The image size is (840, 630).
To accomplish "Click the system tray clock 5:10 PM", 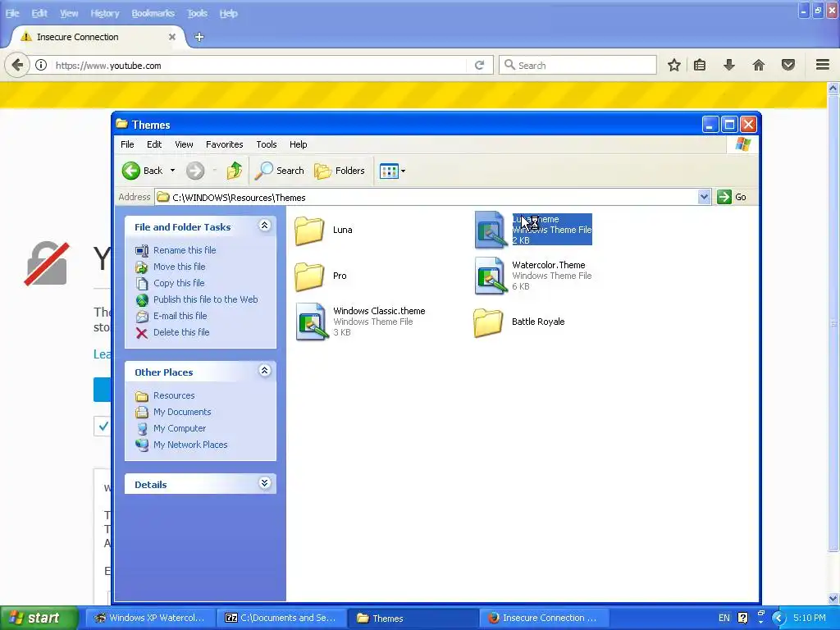I will (x=809, y=619).
